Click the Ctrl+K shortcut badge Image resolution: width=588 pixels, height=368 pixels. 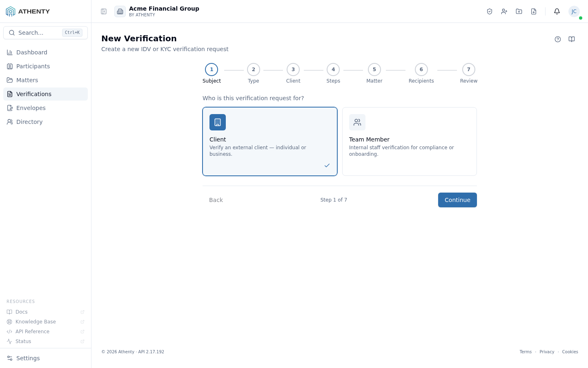[x=72, y=33]
